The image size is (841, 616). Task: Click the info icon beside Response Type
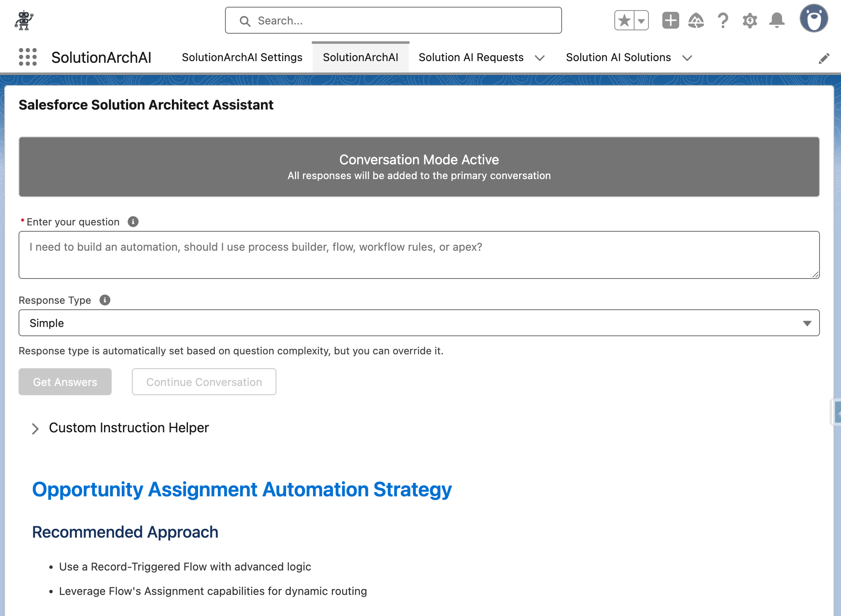pyautogui.click(x=104, y=300)
